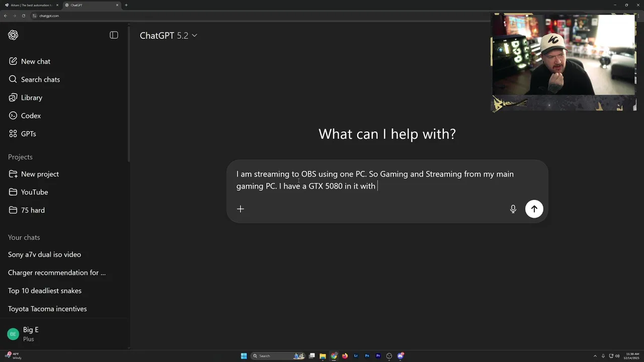Go back in the browser
Screen dimensions: 644x362
click(6, 16)
